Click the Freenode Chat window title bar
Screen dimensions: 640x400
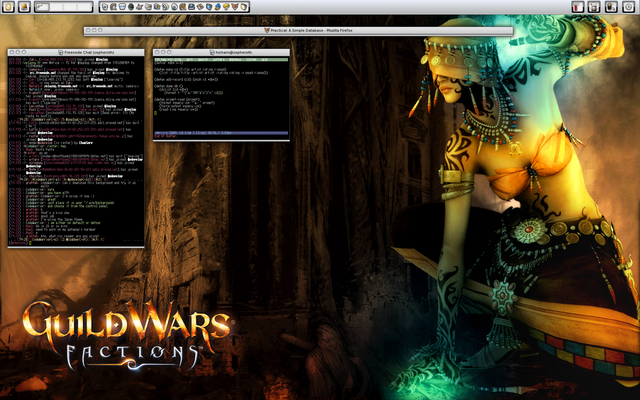(x=76, y=52)
